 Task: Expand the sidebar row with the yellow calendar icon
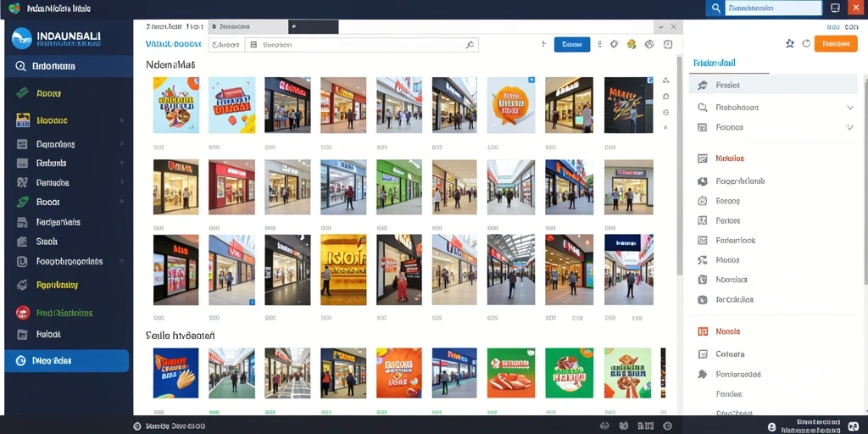point(122,120)
